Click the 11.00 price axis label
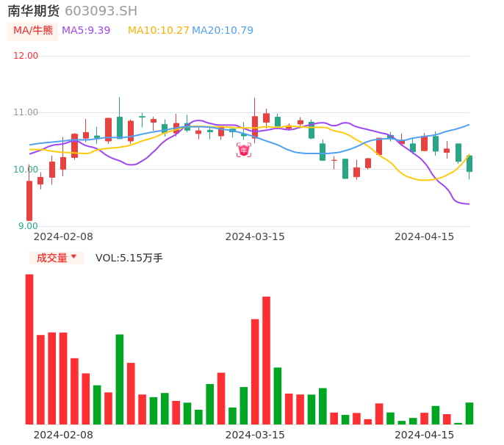The image size is (504, 445). [26, 112]
